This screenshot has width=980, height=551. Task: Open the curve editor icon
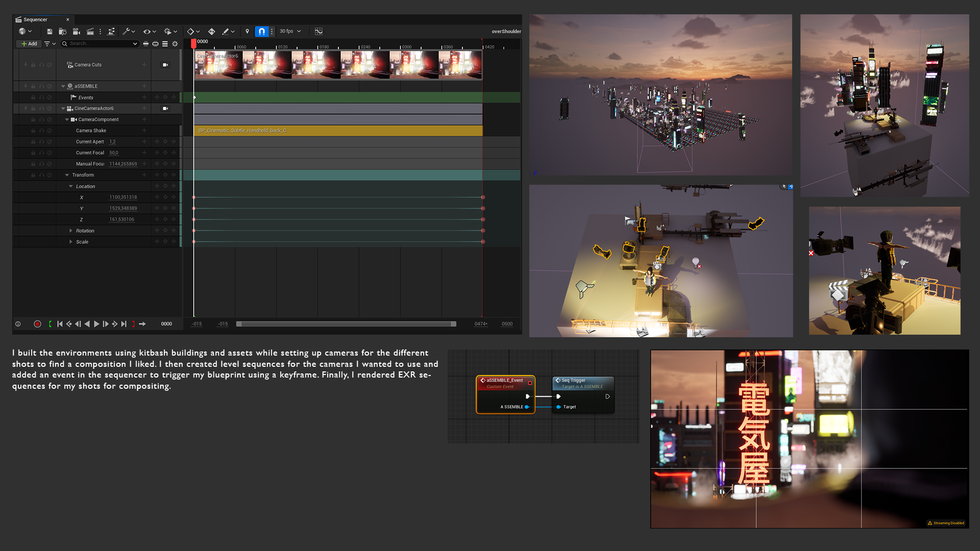pos(318,32)
